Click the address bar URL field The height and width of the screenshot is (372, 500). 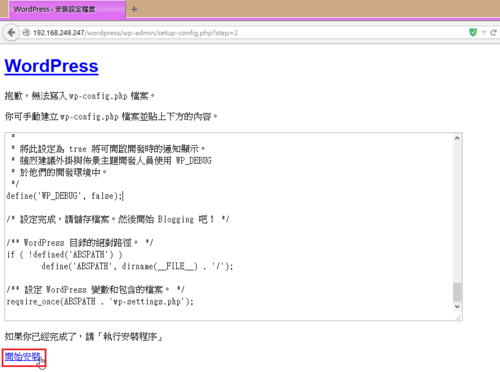coord(250,33)
